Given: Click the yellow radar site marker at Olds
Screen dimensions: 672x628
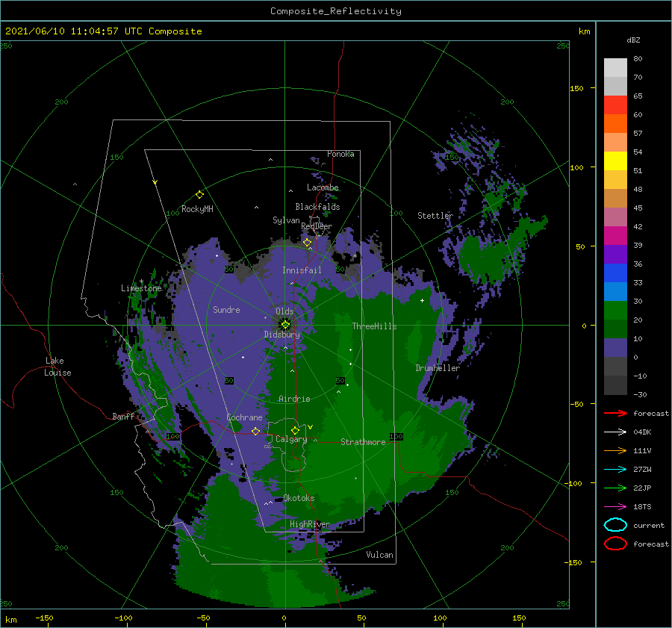Looking at the screenshot, I should 285,325.
